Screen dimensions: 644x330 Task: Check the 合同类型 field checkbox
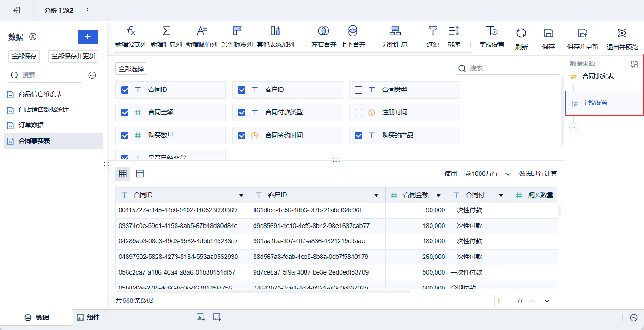tap(358, 90)
